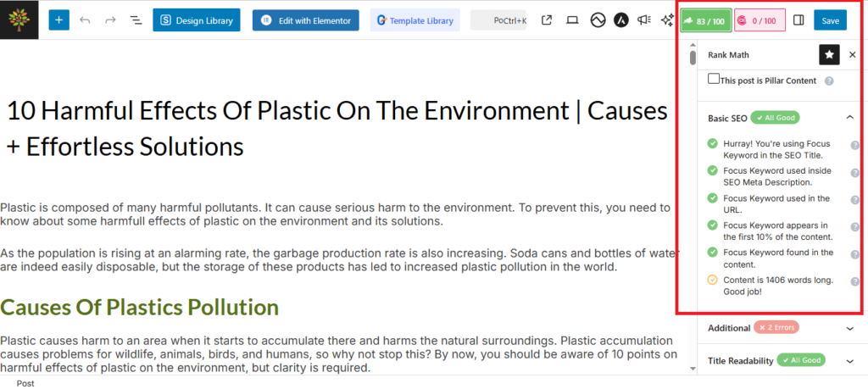Viewport: 868px width, 389px height.
Task: View the post in new tab
Action: click(x=547, y=19)
